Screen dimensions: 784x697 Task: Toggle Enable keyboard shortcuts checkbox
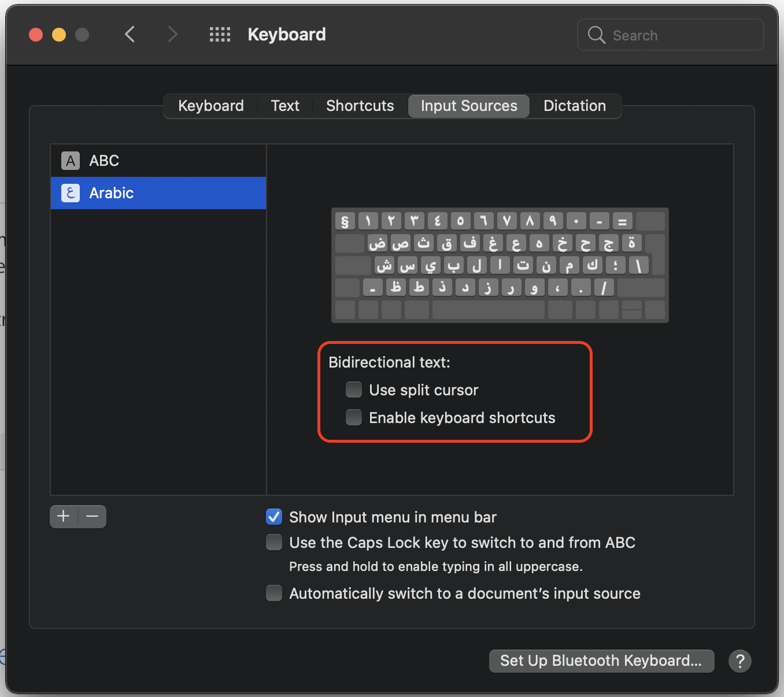354,417
